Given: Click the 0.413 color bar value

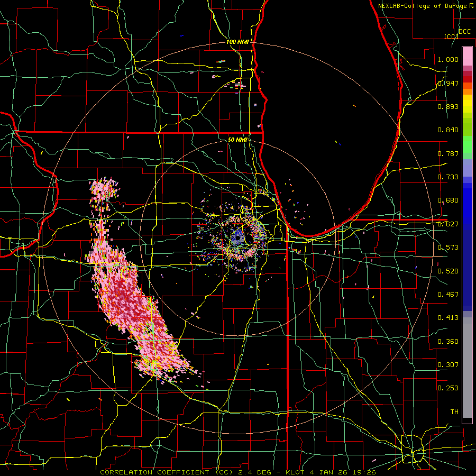Looking at the screenshot, I should (448, 318).
